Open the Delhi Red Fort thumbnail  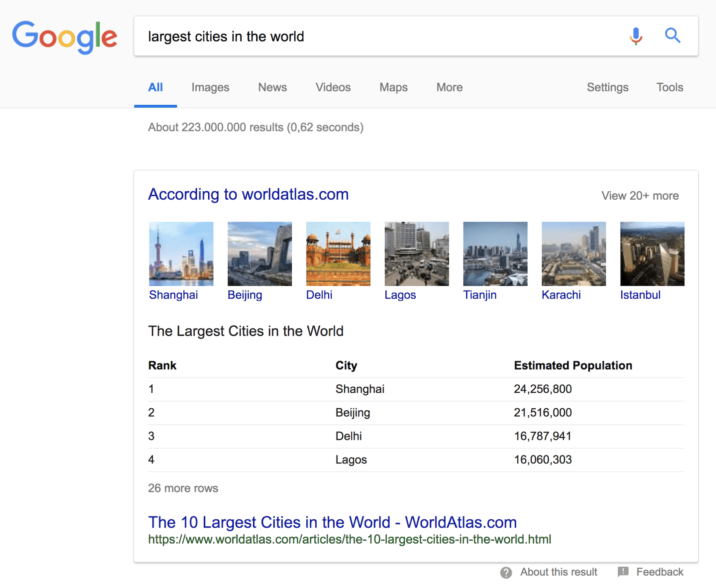[338, 254]
